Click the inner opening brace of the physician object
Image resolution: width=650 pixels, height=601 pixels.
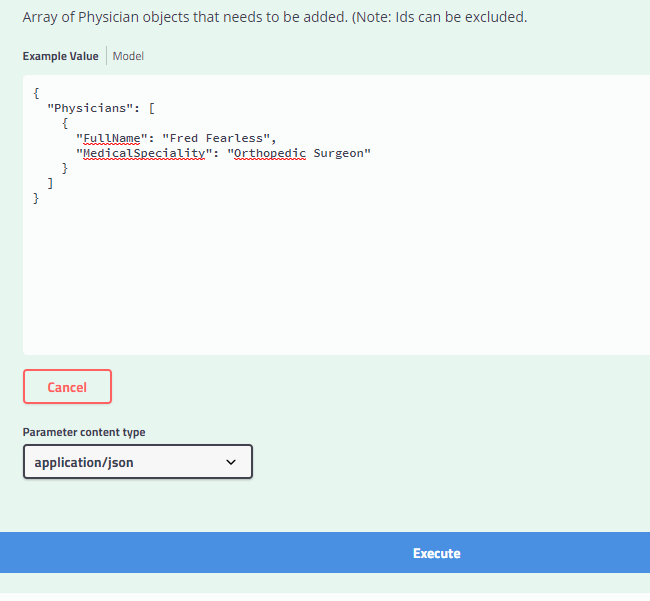point(65,123)
